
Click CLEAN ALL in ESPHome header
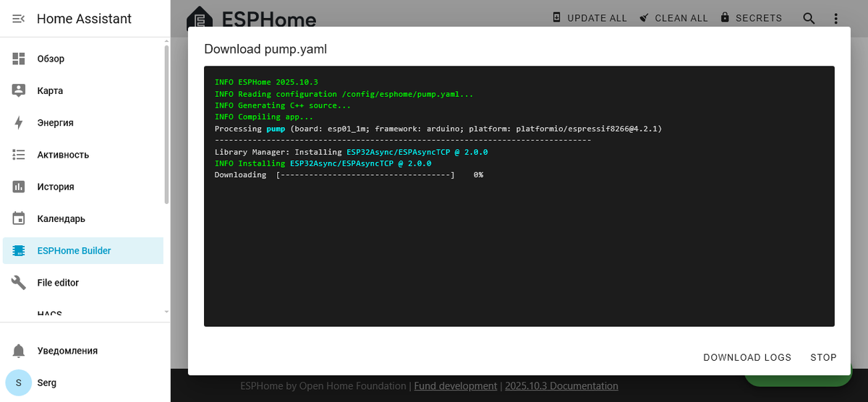point(673,18)
